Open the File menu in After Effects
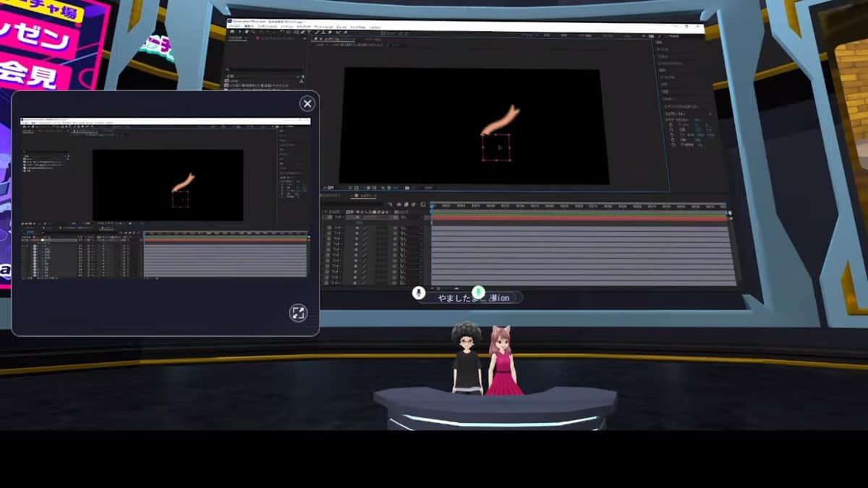Image resolution: width=868 pixels, height=488 pixels. tap(234, 27)
